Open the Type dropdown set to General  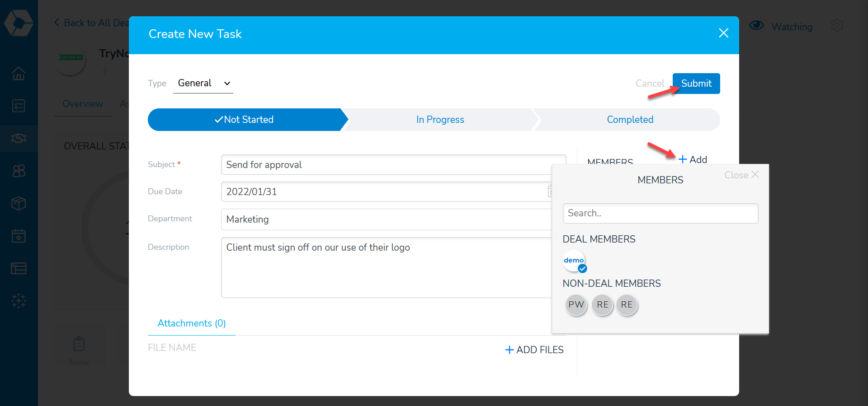click(x=203, y=83)
